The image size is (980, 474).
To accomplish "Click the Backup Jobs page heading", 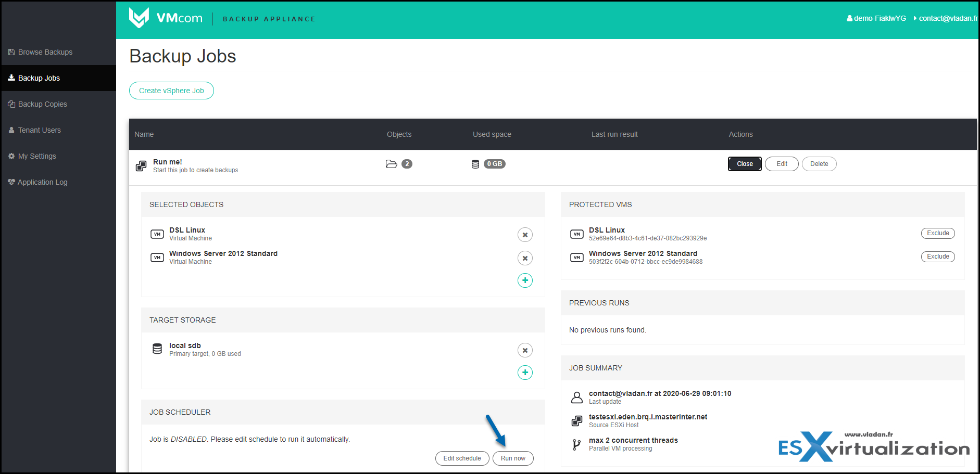I will (182, 56).
